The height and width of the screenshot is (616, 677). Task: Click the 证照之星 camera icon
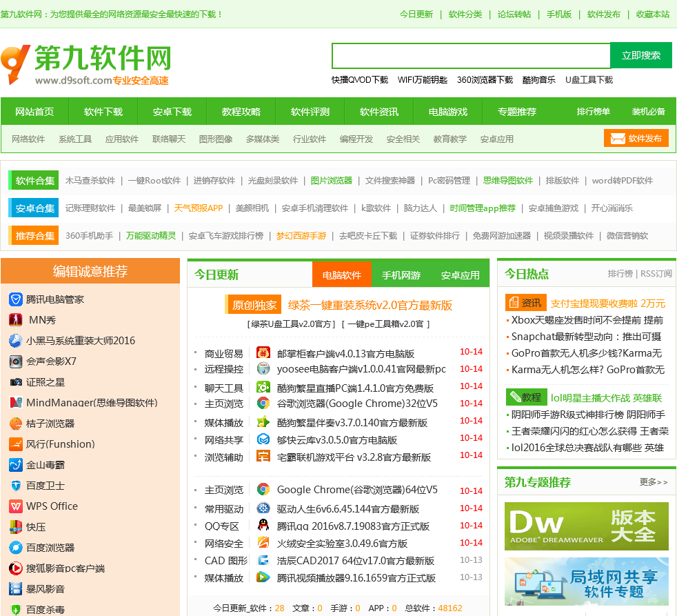pyautogui.click(x=16, y=382)
